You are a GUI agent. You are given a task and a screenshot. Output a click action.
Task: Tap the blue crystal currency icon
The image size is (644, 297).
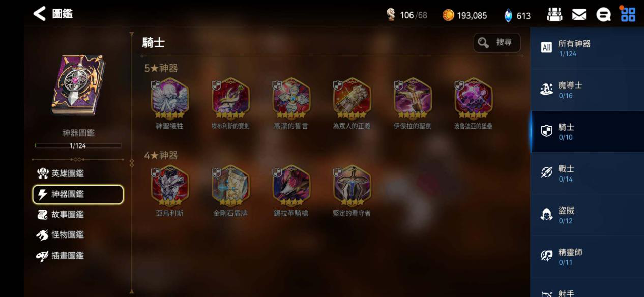508,16
